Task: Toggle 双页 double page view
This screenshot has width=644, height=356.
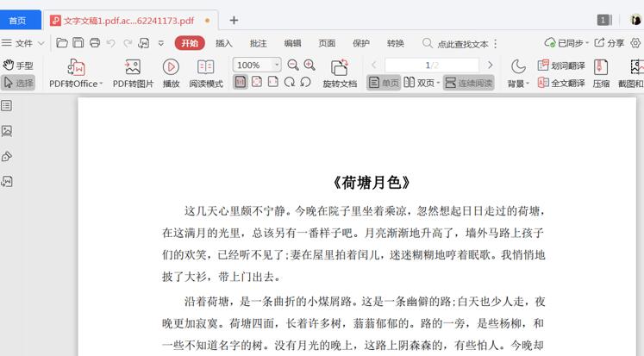Action: tap(419, 83)
